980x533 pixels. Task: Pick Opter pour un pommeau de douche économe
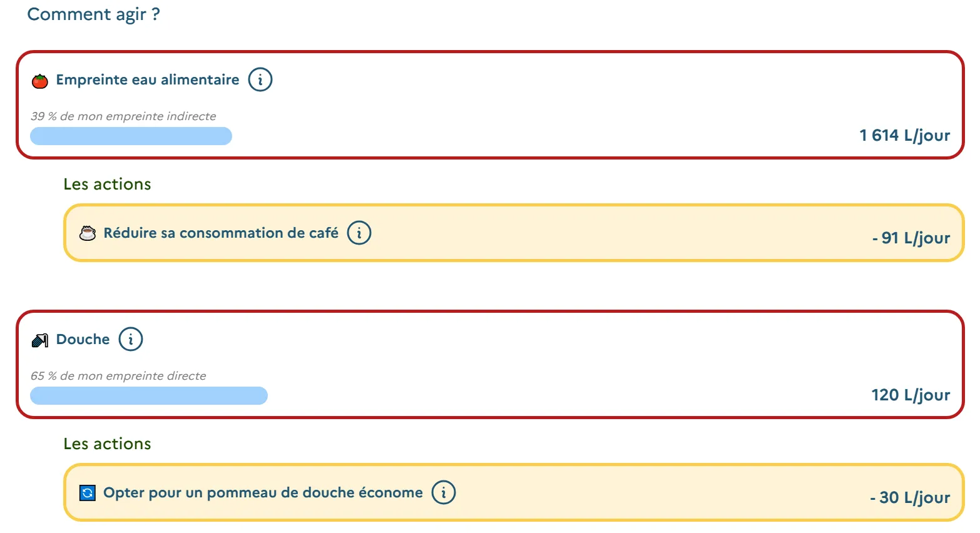tap(263, 493)
